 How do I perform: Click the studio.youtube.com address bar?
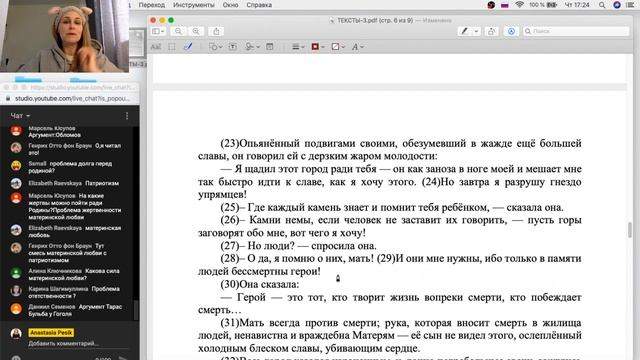(x=72, y=99)
